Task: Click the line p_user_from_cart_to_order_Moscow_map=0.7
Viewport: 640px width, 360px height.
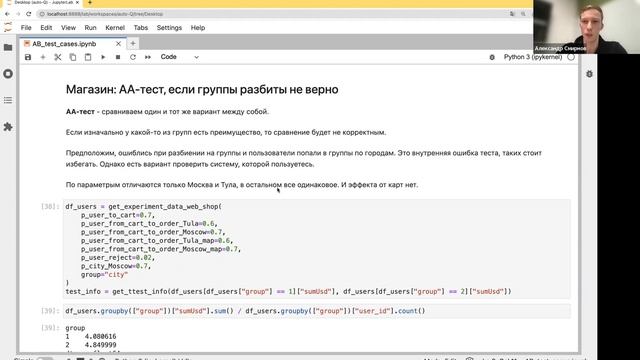Action: pyautogui.click(x=161, y=249)
